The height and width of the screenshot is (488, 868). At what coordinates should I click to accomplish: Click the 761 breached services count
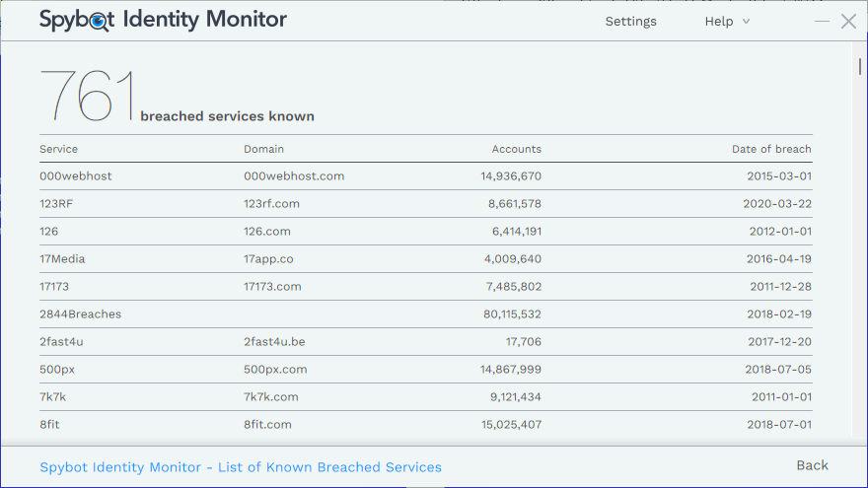pyautogui.click(x=87, y=96)
